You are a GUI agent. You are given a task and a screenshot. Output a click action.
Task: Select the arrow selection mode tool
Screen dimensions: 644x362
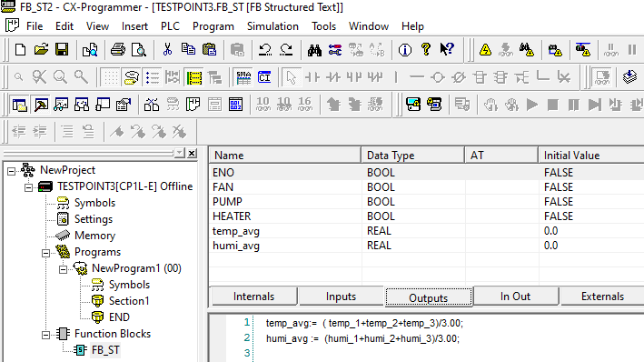292,77
